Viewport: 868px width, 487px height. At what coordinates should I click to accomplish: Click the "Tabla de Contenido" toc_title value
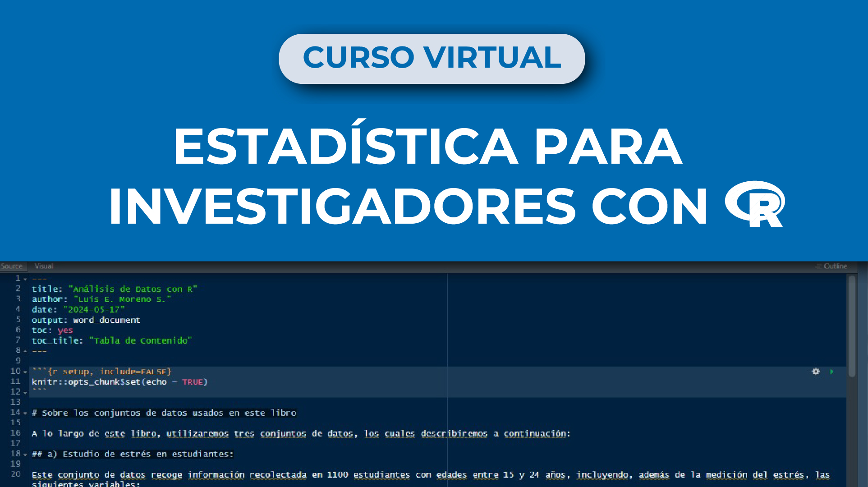(x=141, y=341)
